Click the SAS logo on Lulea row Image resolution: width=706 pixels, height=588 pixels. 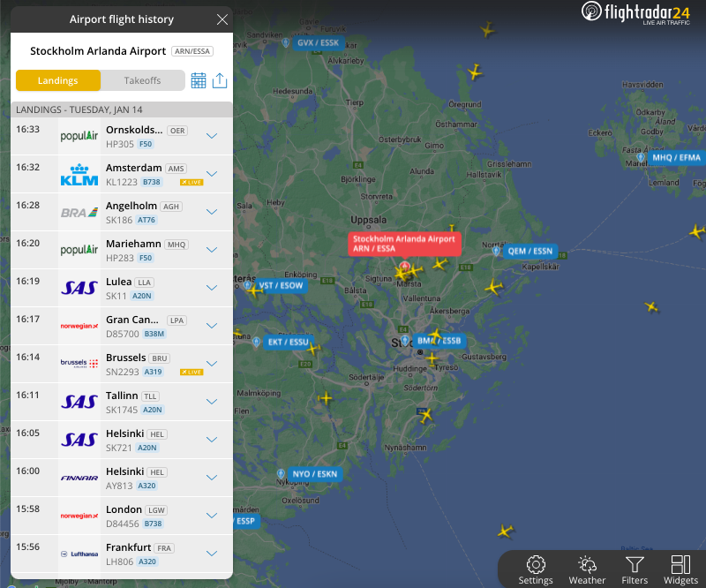(x=79, y=288)
